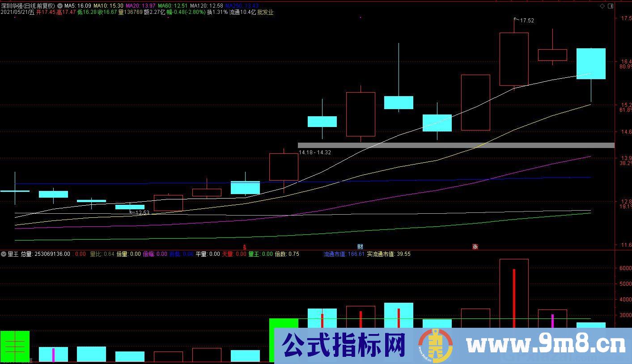Click the 量比: 0.64 value
632x364 pixels.
(102, 254)
